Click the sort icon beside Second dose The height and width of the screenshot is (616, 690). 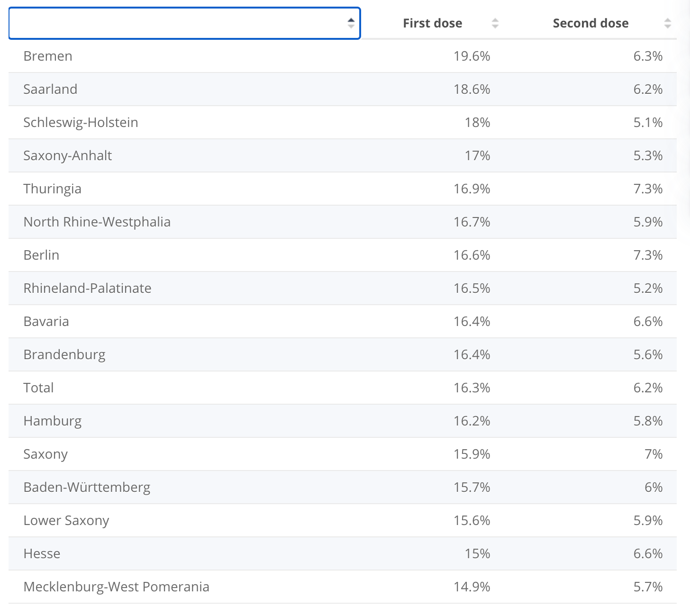click(667, 23)
